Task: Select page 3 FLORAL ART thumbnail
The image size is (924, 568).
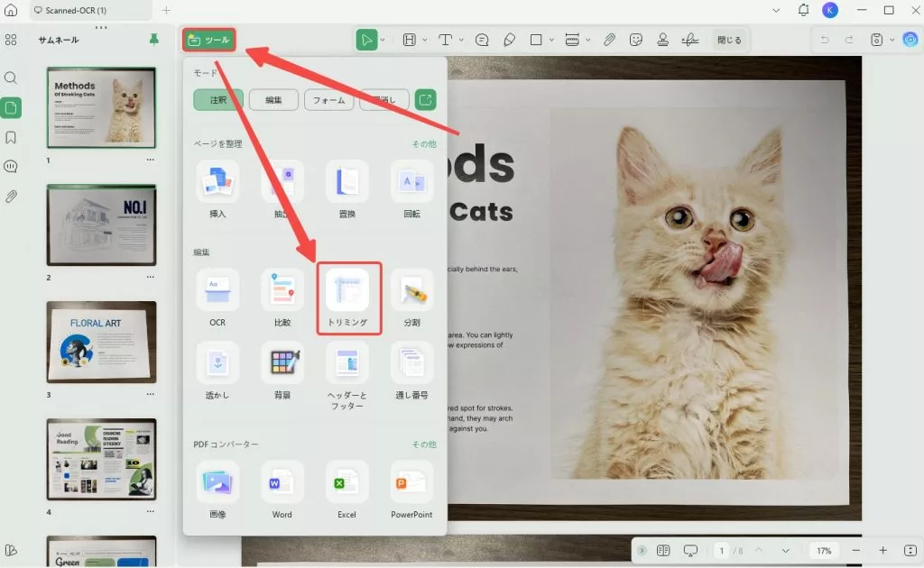Action: click(x=101, y=342)
